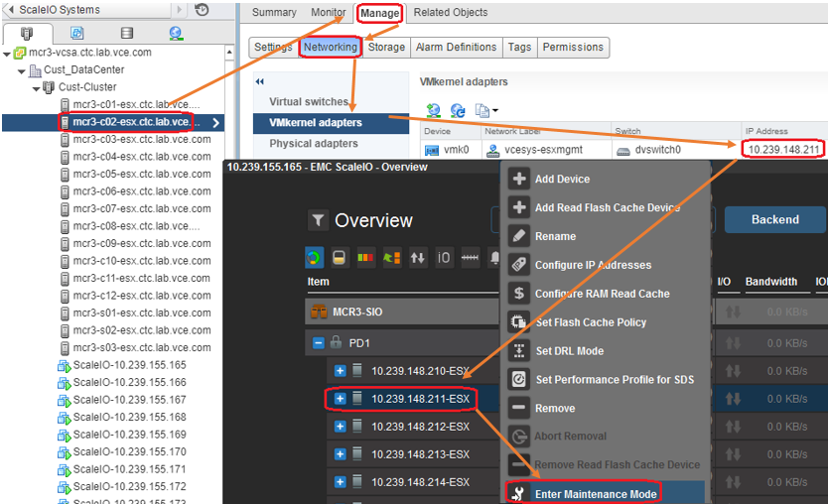Click the Rename pencil icon
Image resolution: width=828 pixels, height=504 pixels.
(x=519, y=236)
